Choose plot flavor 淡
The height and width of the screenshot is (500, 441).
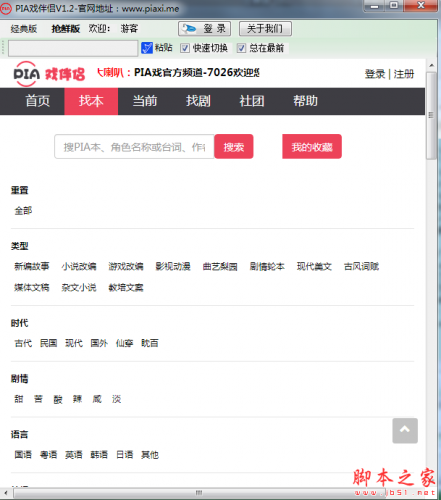(x=117, y=399)
